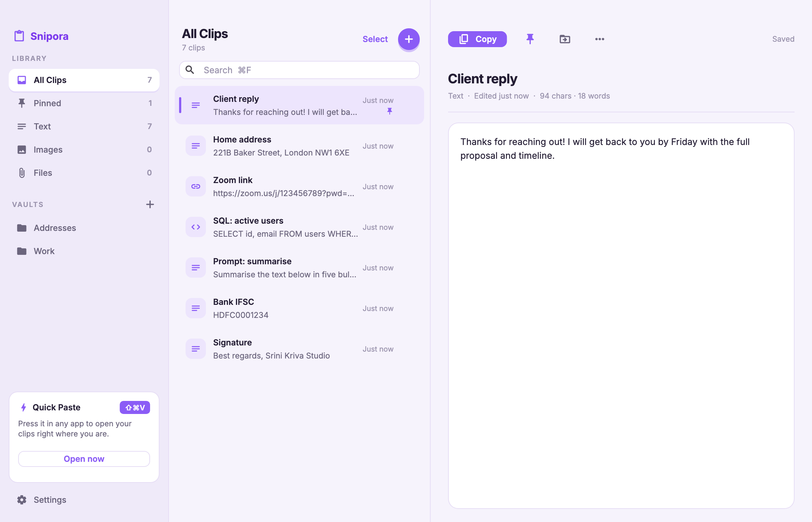The width and height of the screenshot is (812, 522).
Task: Click the text icon of Client reply row
Action: click(196, 105)
